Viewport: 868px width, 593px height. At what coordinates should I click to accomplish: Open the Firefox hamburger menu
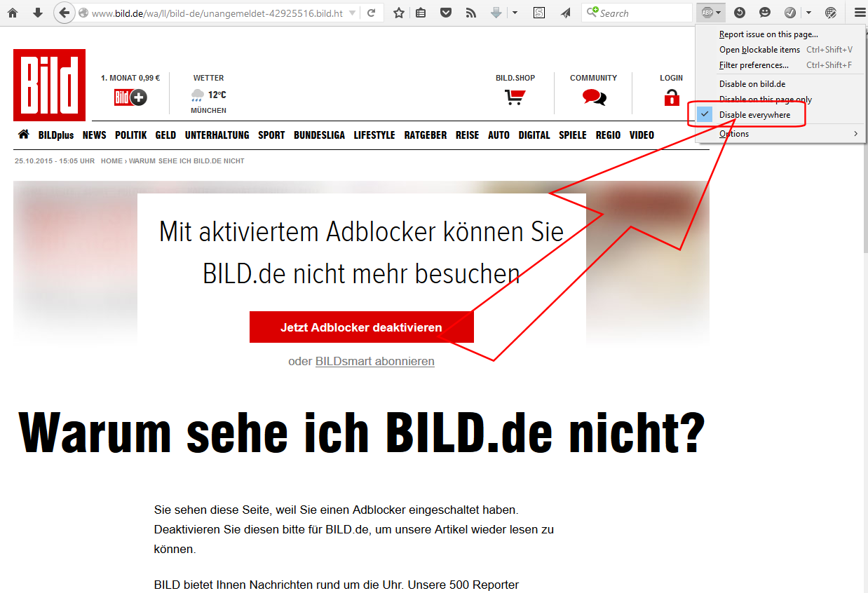(860, 13)
